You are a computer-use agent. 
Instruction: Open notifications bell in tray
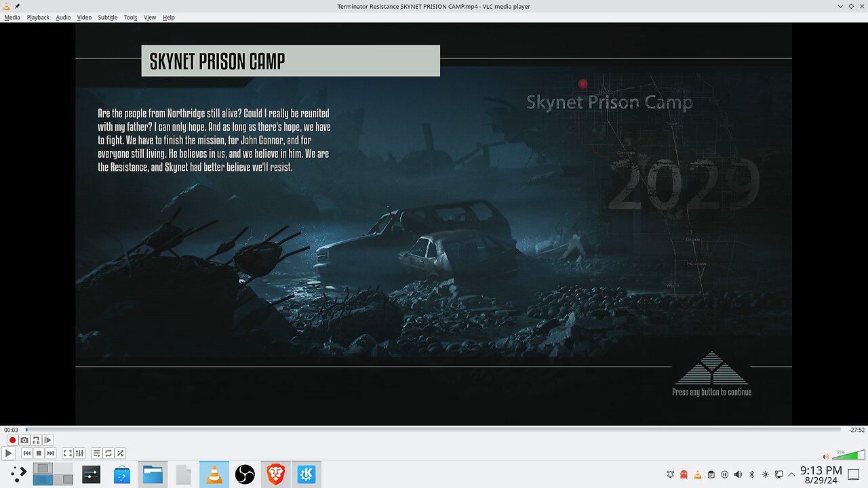(670, 474)
